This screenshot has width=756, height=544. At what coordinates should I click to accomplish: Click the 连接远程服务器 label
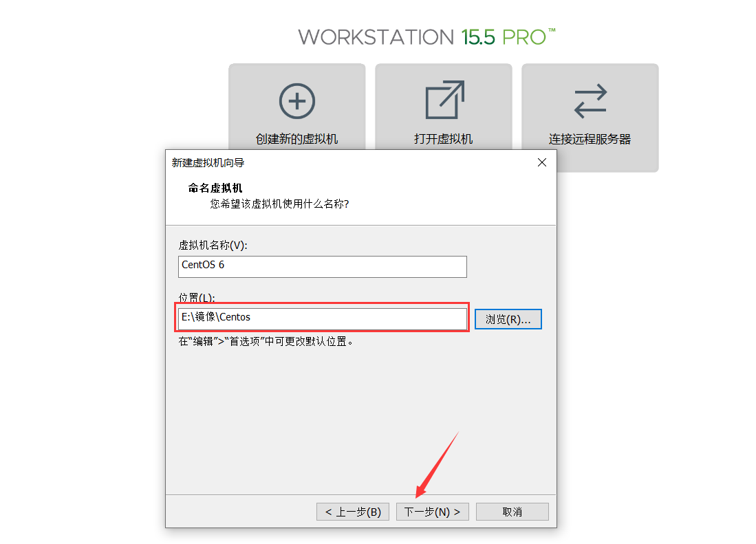coord(590,139)
